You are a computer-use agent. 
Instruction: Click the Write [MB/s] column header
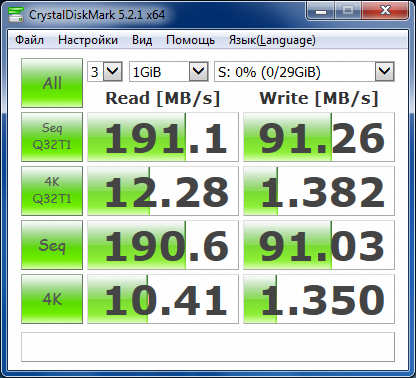(x=319, y=98)
